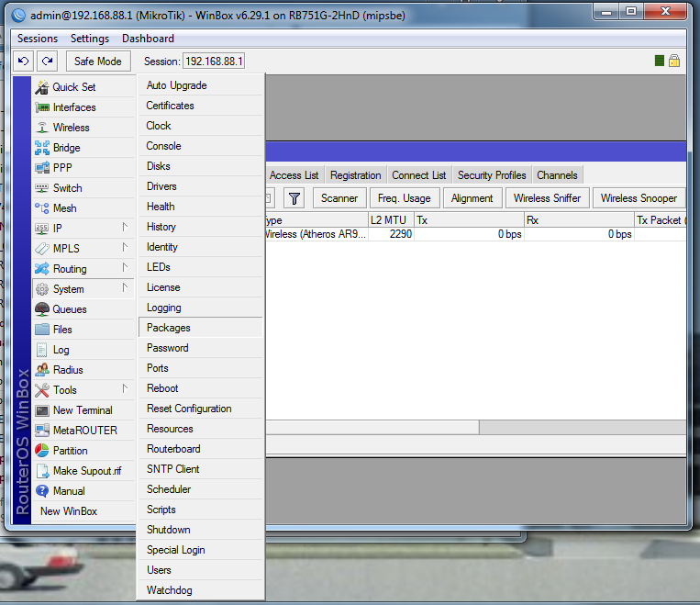
Task: Click the redo arrow toolbar button
Action: (x=47, y=61)
